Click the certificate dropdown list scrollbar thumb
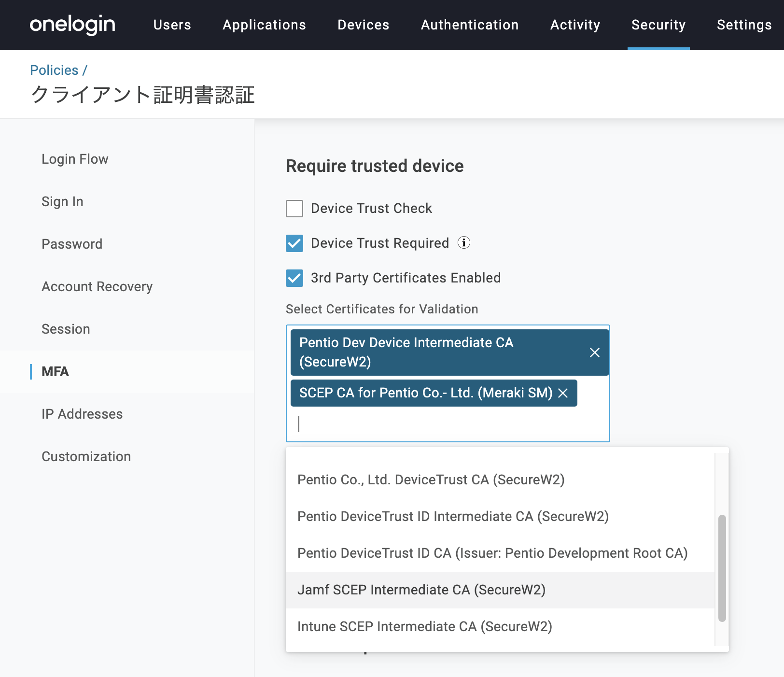The height and width of the screenshot is (677, 784). point(722,568)
